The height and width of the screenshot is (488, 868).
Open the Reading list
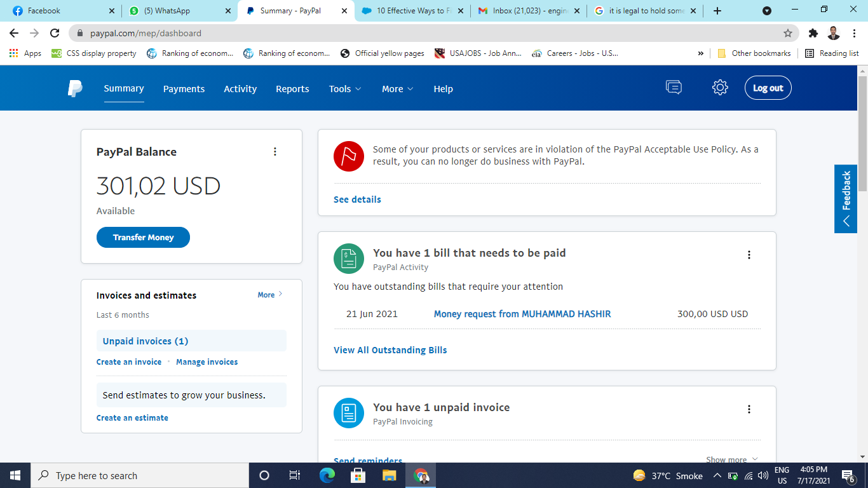[832, 53]
